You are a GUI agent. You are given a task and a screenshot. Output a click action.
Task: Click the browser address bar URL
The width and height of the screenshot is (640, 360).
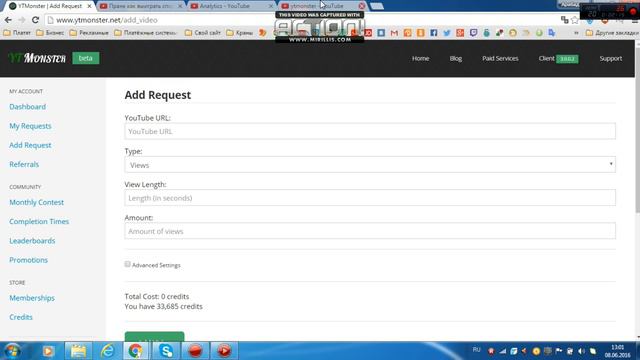tap(107, 20)
